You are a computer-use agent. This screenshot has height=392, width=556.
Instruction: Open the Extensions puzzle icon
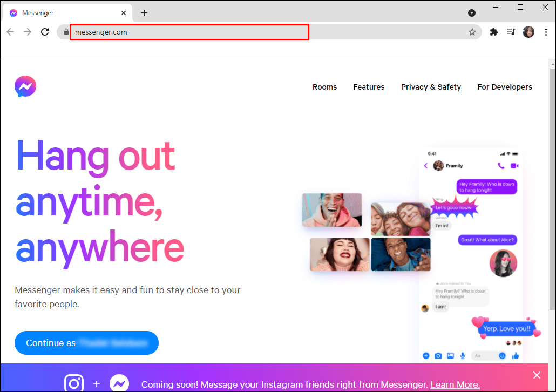coord(493,32)
